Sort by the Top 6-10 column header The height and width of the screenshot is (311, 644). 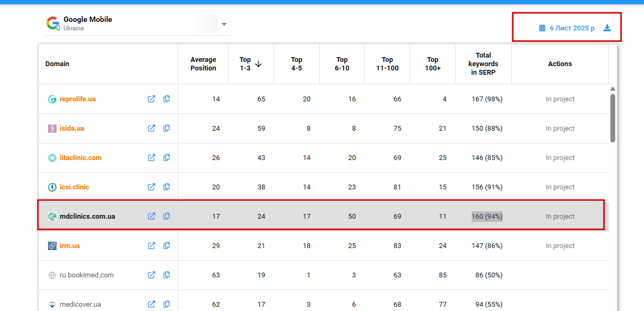[x=342, y=63]
